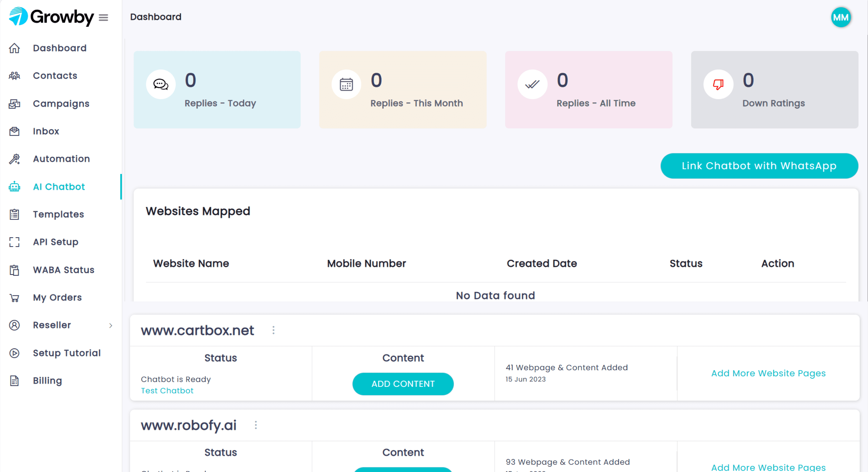Click the www.cartbox.net heading

coord(198,330)
